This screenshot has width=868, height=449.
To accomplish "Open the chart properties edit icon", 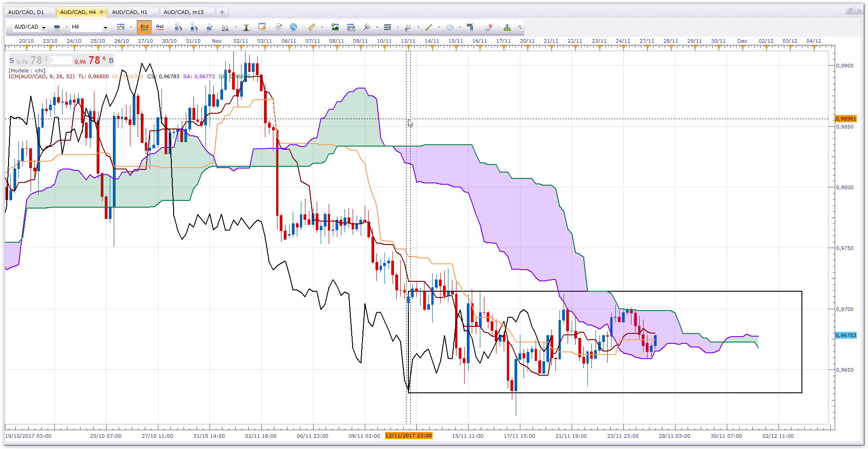I will (262, 27).
